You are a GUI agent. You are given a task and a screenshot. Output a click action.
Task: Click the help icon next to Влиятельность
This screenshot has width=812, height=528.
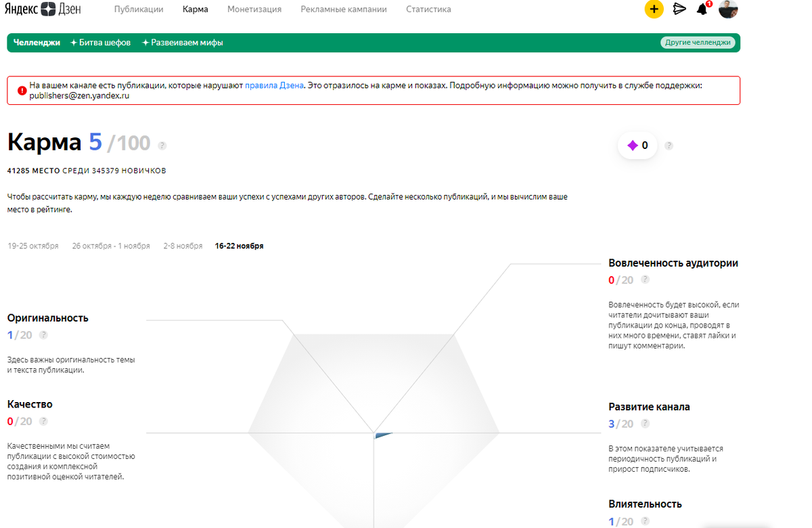click(645, 521)
